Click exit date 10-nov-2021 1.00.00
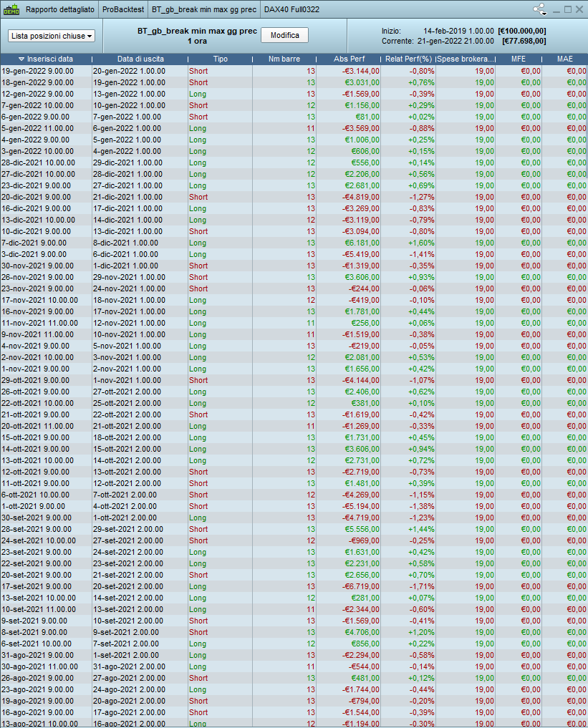This screenshot has height=728, width=588. 129,335
